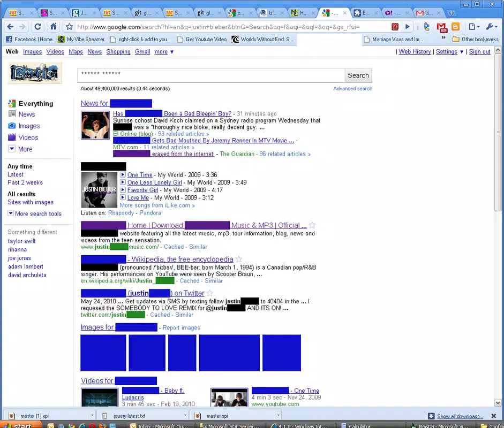Screen dimensions: 504x428
Task: Click into the Google search input field
Action: tap(211, 75)
